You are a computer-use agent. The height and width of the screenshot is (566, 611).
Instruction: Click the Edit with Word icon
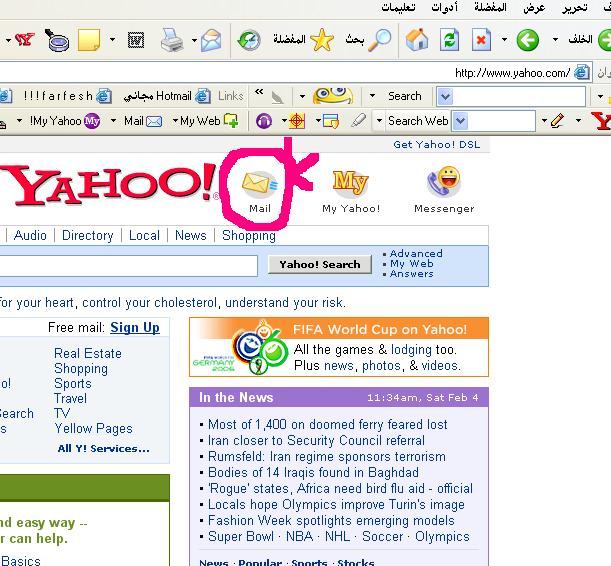[136, 40]
